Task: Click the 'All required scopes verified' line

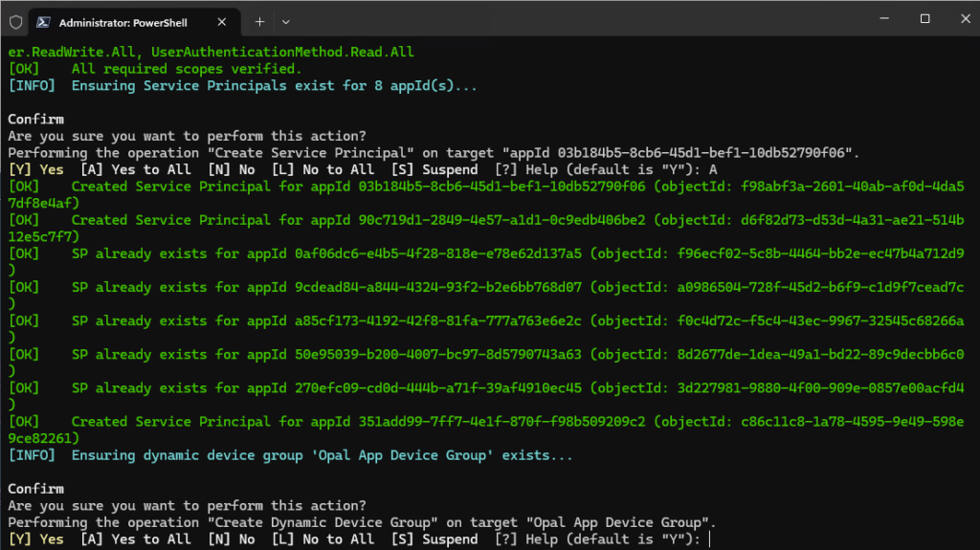Action: pos(186,69)
